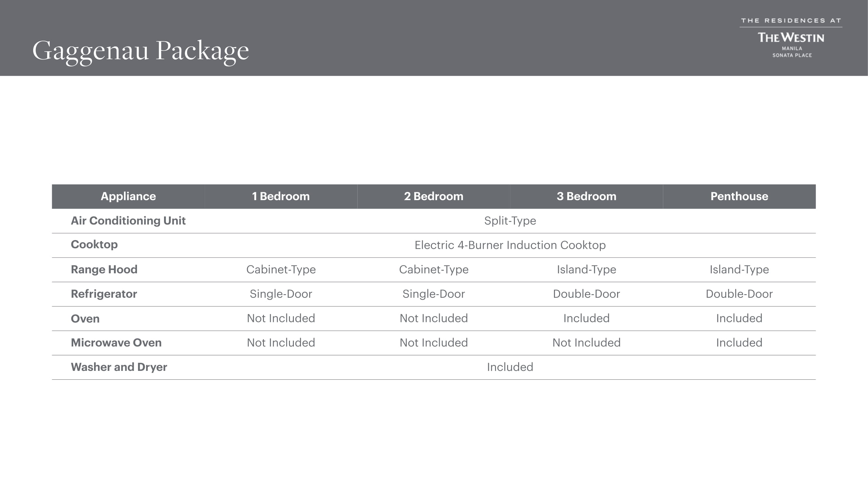Viewport: 868px width, 488px height.
Task: Click Double-Door in the 3 Bedroom column
Action: 586,294
